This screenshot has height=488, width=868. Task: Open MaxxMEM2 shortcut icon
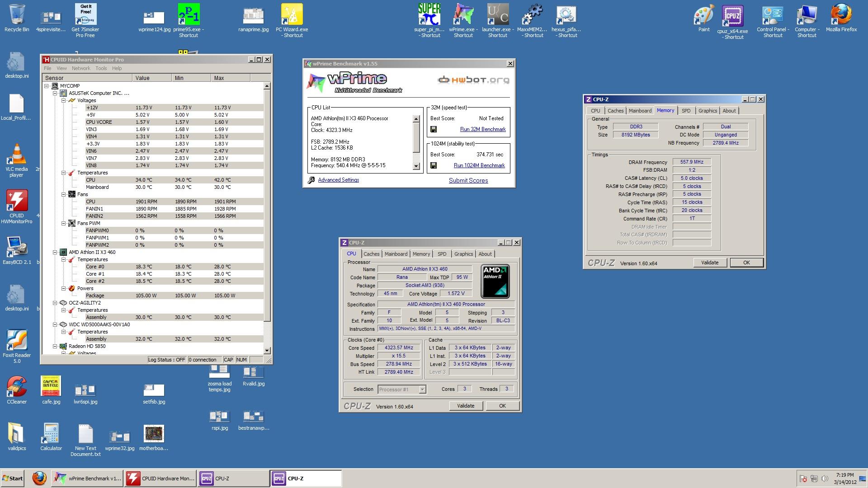pos(532,20)
